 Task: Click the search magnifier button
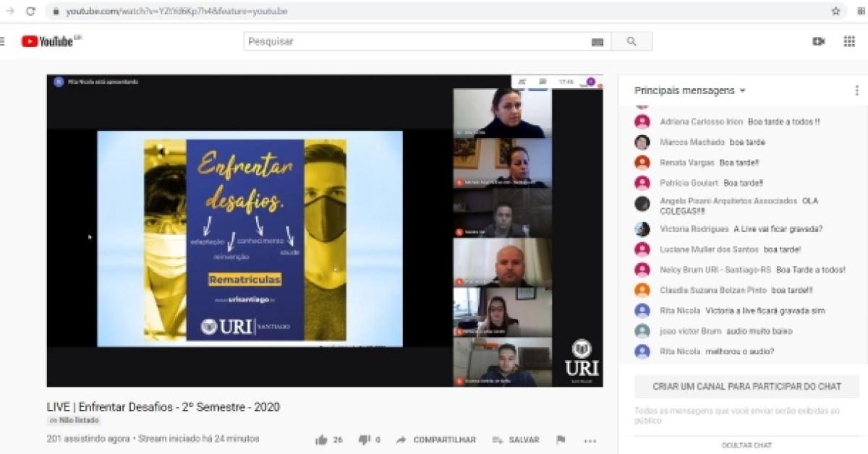point(631,42)
